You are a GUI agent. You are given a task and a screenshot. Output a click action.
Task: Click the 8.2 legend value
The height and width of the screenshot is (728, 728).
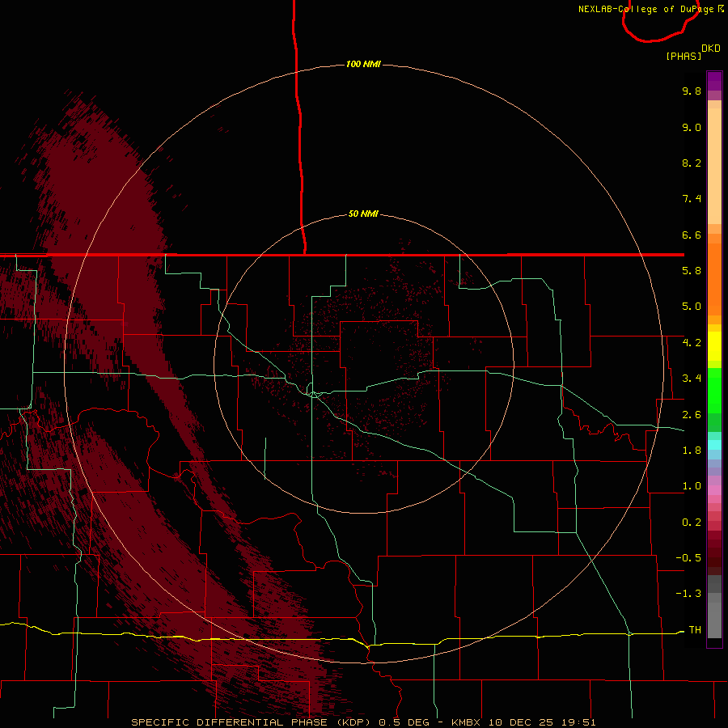pos(692,163)
